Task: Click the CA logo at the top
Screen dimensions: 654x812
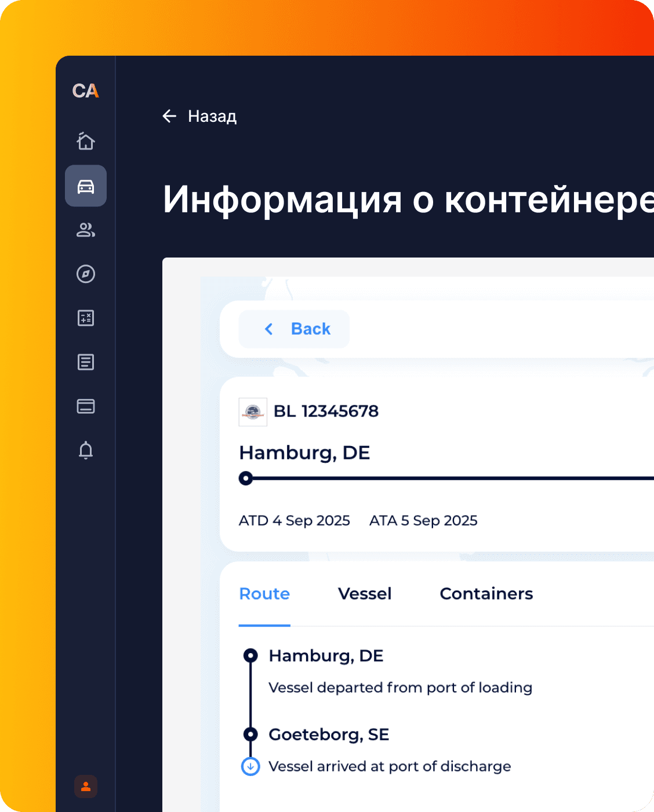Action: point(85,91)
